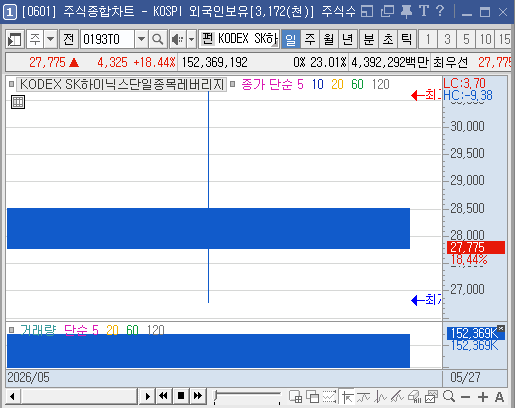Click the 27,775 current price tag on axis
Screen dimensions: 515x408
[476, 247]
